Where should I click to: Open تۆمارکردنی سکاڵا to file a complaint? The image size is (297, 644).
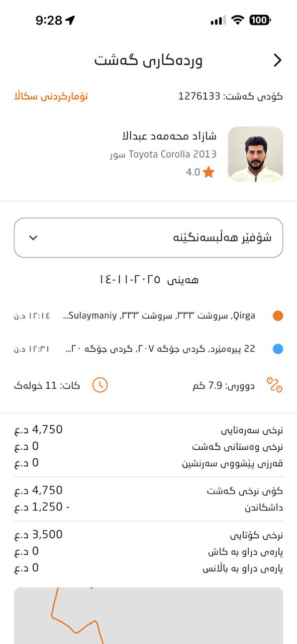coord(48,97)
